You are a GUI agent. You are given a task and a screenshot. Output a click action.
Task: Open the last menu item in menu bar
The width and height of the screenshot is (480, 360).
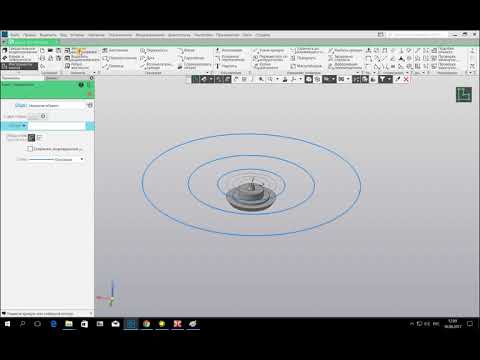coord(263,35)
